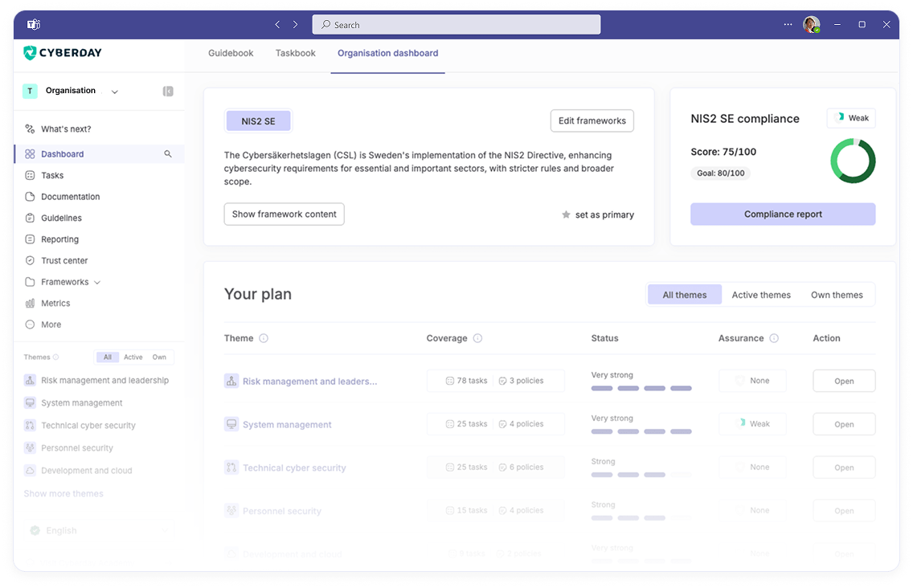Click Risk management Very strong status bar
913x588 pixels.
(x=641, y=388)
